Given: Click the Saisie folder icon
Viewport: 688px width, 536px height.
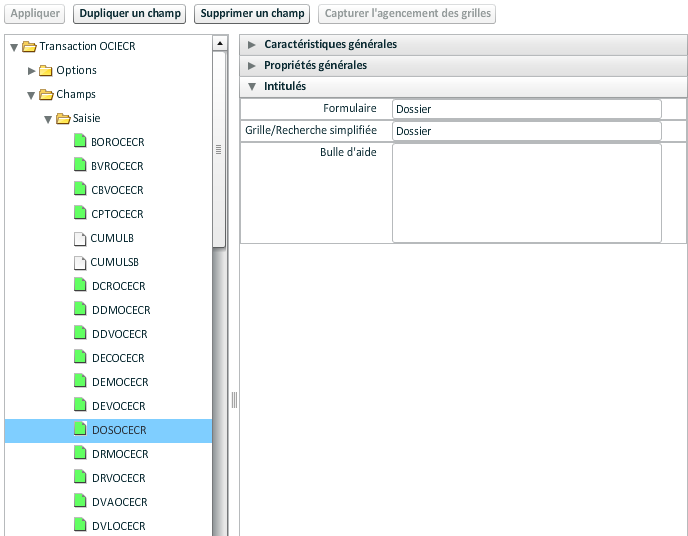Looking at the screenshot, I should tap(63, 118).
